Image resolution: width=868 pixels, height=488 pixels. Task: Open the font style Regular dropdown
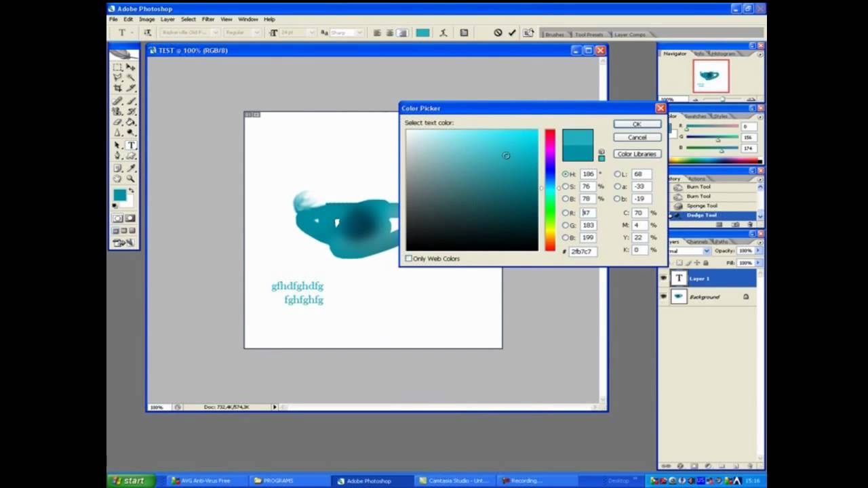257,33
